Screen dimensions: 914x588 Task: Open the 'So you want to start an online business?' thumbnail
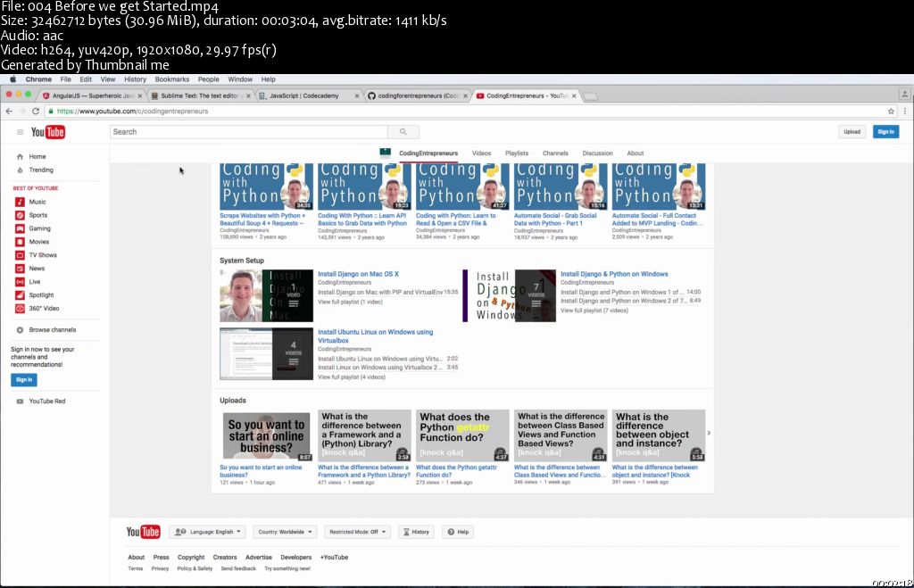pyautogui.click(x=266, y=435)
